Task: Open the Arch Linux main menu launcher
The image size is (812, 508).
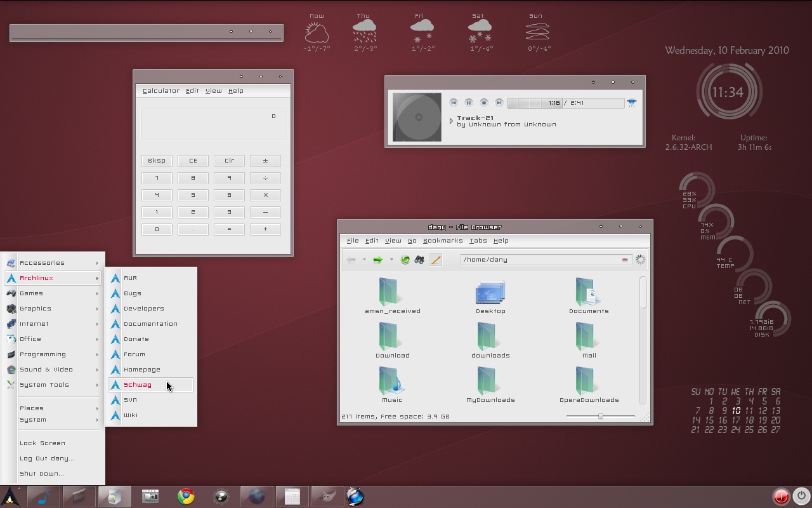Action: point(11,497)
